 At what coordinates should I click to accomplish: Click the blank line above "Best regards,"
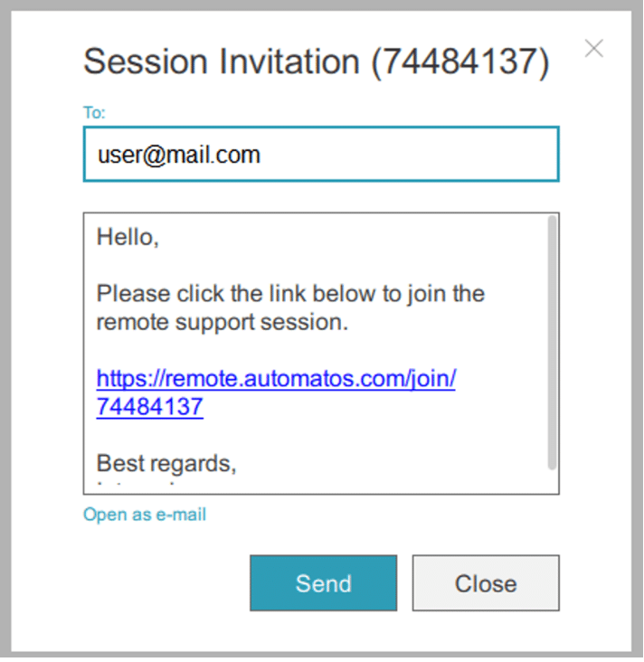coord(271,436)
